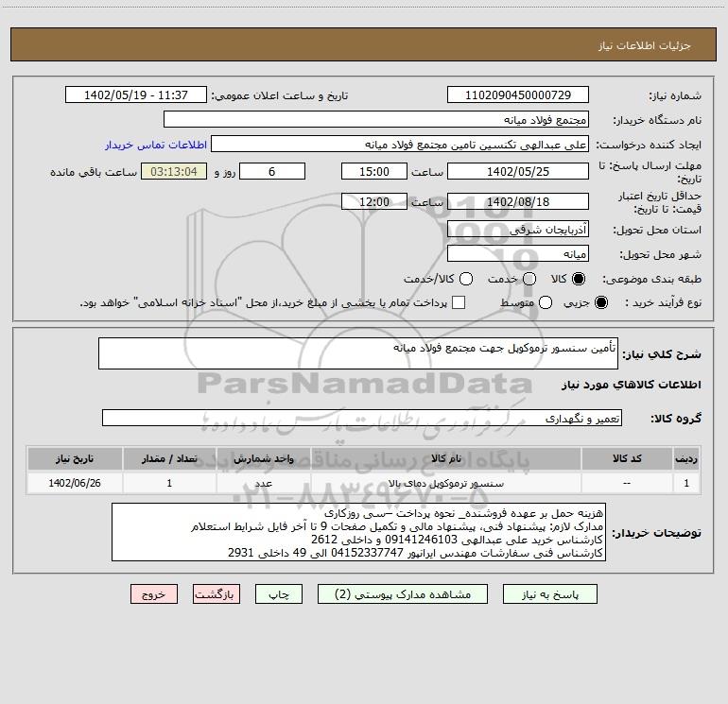728x704 pixels.
Task: Click the delivery city field میانه
Action: click(x=518, y=254)
